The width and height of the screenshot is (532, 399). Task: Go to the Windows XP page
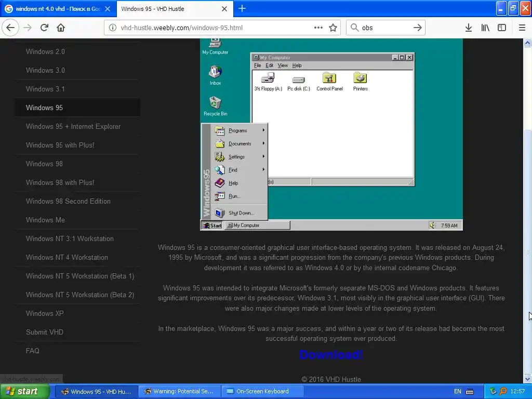[x=45, y=313]
